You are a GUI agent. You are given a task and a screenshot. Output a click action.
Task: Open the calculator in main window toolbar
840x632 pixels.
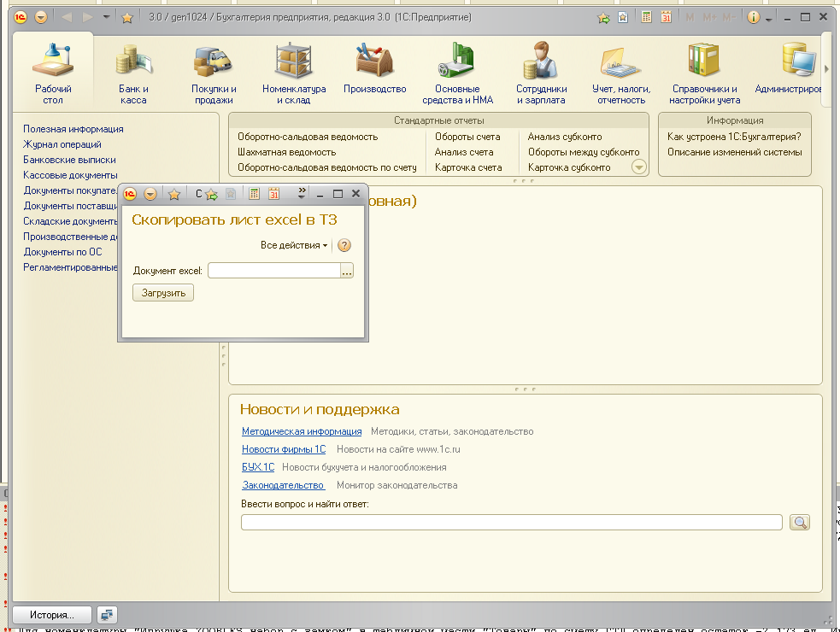[x=647, y=17]
